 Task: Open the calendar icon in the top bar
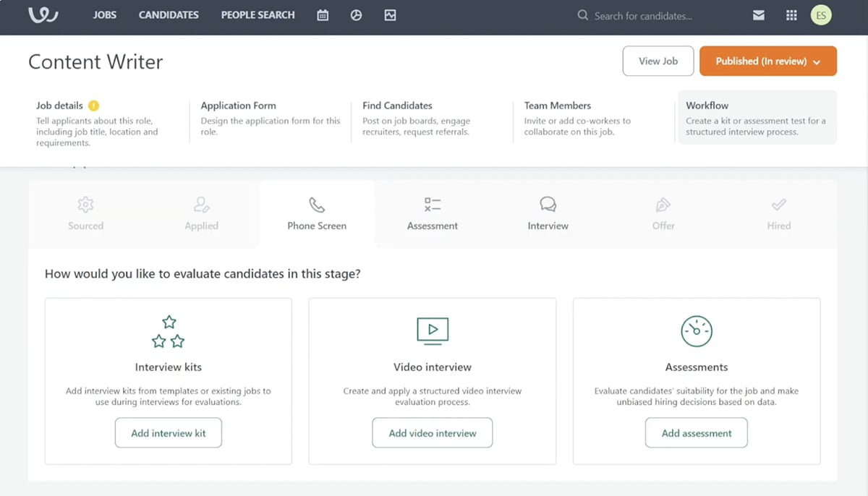coord(323,14)
